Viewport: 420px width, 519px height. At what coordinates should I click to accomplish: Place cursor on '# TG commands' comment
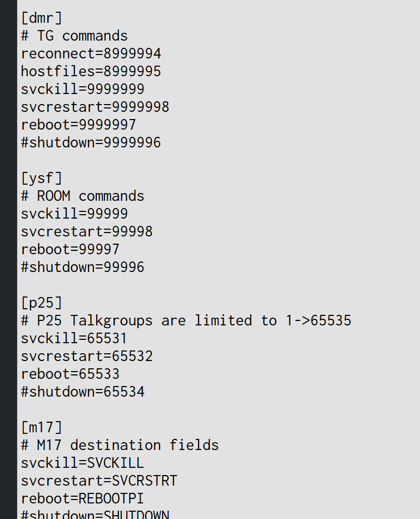tap(74, 36)
